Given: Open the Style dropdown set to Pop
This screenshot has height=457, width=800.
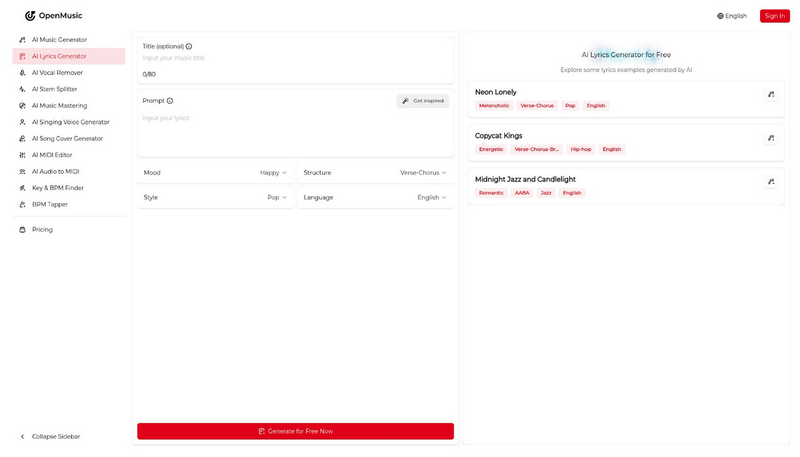Looking at the screenshot, I should 215,197.
